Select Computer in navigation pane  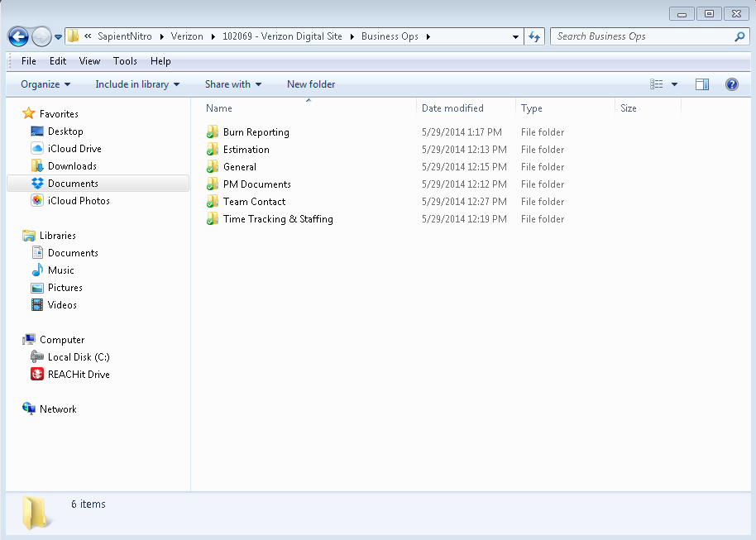coord(62,339)
